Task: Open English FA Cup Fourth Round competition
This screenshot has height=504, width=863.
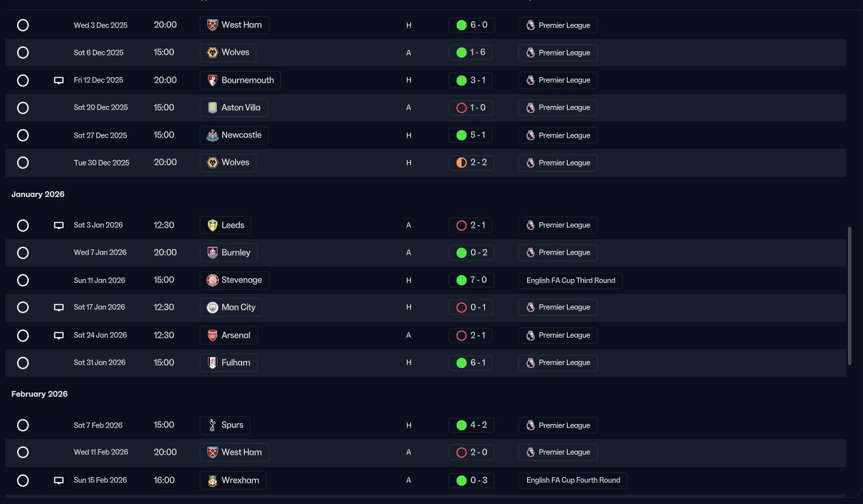Action: point(572,480)
